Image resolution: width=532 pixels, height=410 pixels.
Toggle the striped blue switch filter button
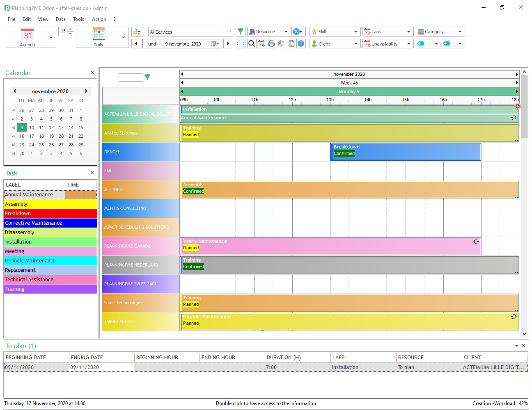pyautogui.click(x=447, y=43)
